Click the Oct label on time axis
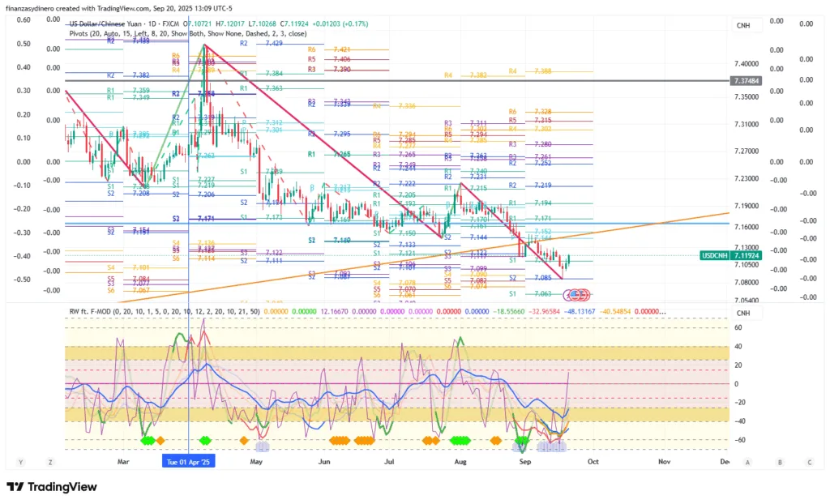This screenshot has width=830, height=504. pyautogui.click(x=593, y=462)
